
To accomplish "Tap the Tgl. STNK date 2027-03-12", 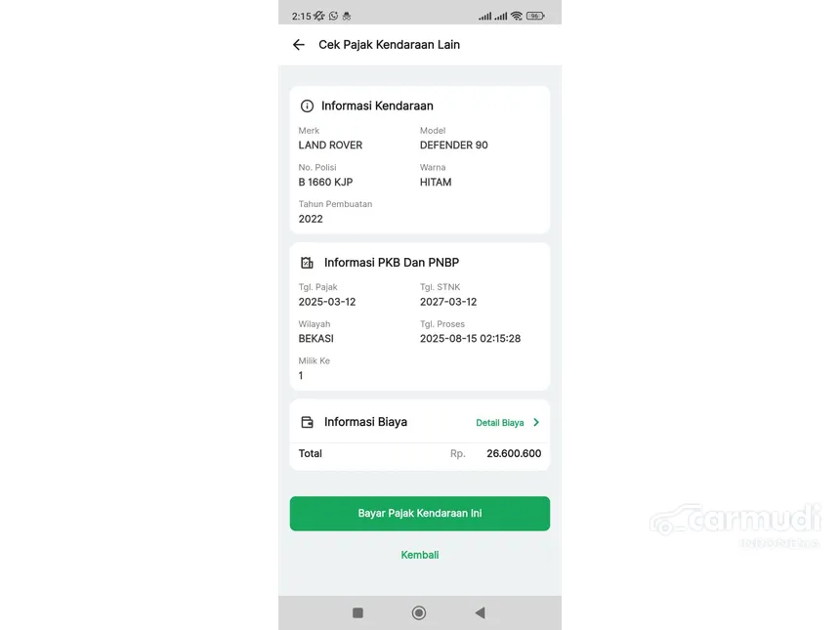I will pyautogui.click(x=448, y=302).
